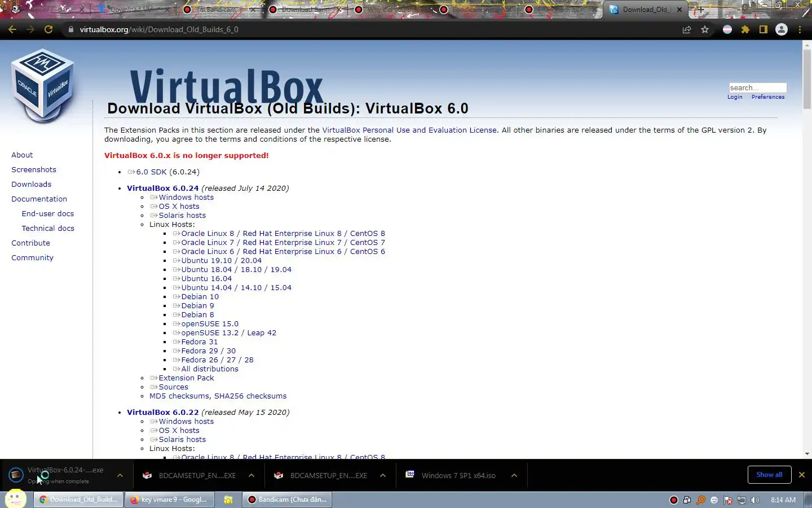
Task: Open the new tab plus button
Action: [700, 10]
